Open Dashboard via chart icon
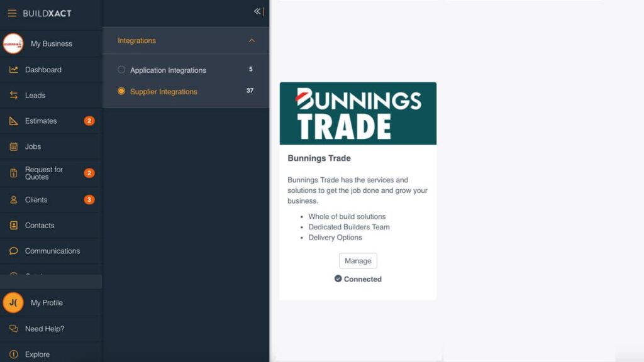This screenshot has height=362, width=644. tap(14, 70)
